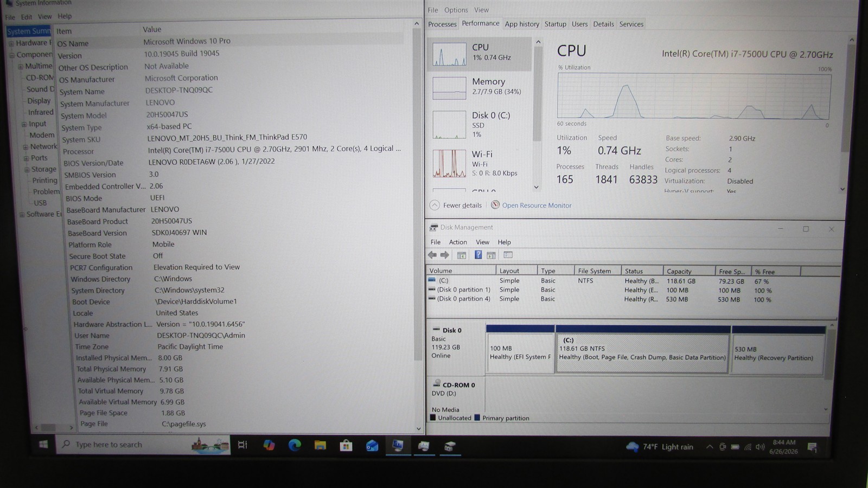Image resolution: width=868 pixels, height=488 pixels.
Task: Collapse Task Manager with Fewer details
Action: pos(456,205)
